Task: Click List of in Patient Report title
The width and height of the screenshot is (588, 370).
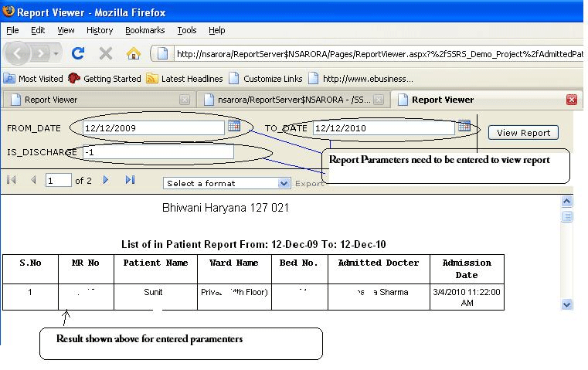Action: coord(253,244)
